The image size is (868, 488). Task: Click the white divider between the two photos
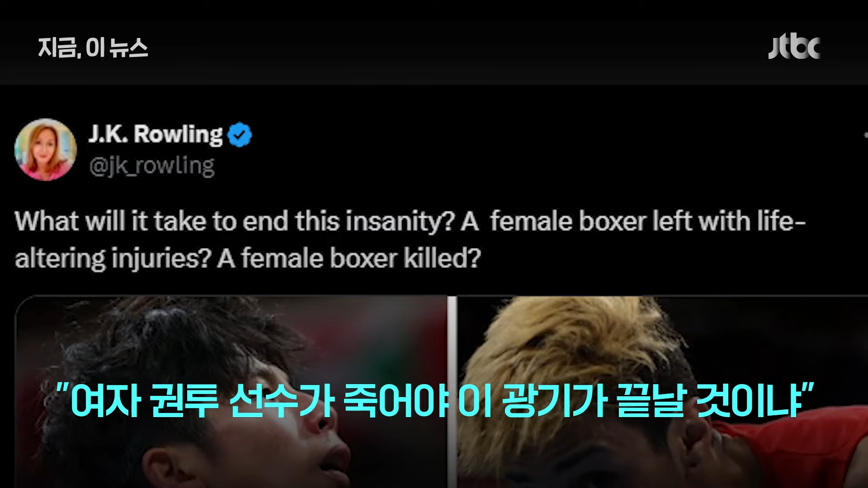point(452,392)
